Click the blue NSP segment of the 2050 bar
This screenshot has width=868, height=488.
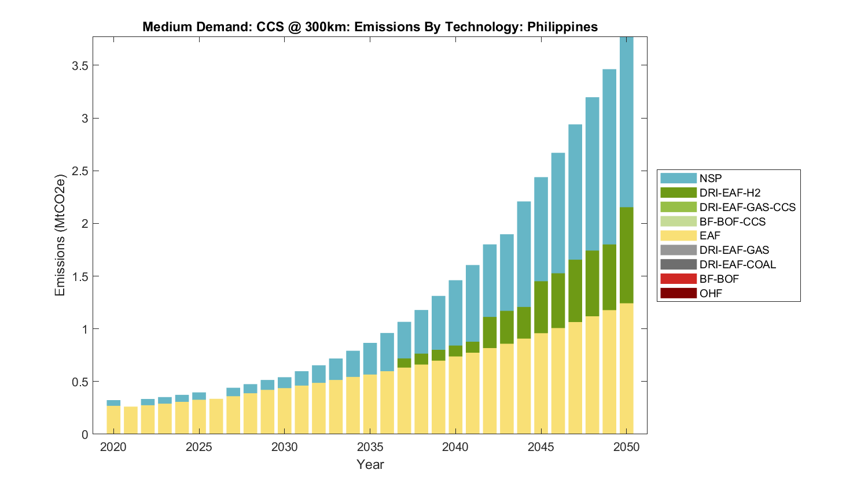coord(627,121)
